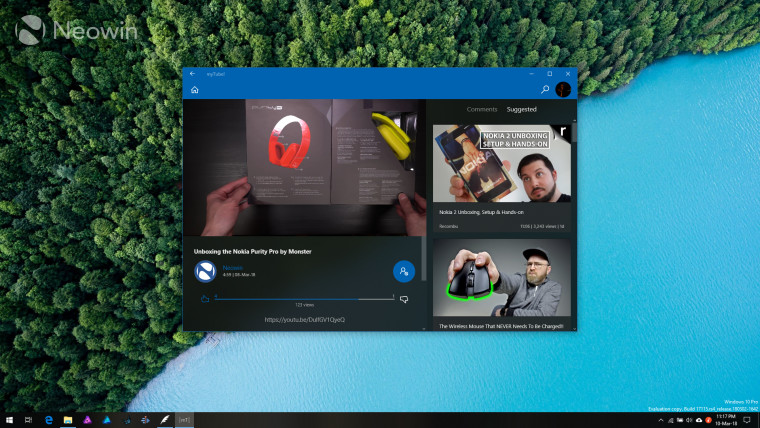Click the myTube taskbar button
This screenshot has width=760, height=428.
184,420
